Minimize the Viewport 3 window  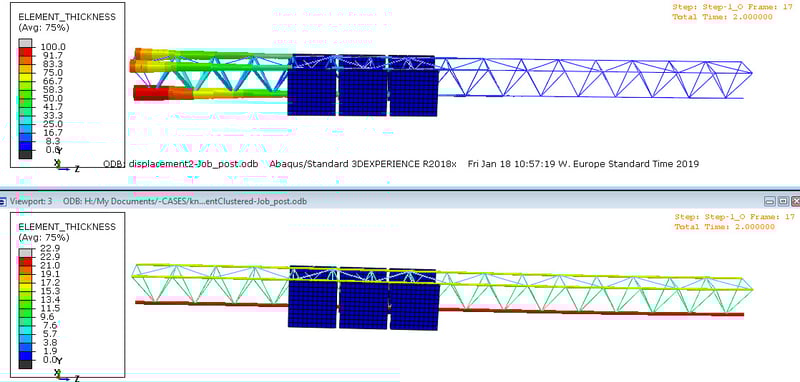[768, 201]
